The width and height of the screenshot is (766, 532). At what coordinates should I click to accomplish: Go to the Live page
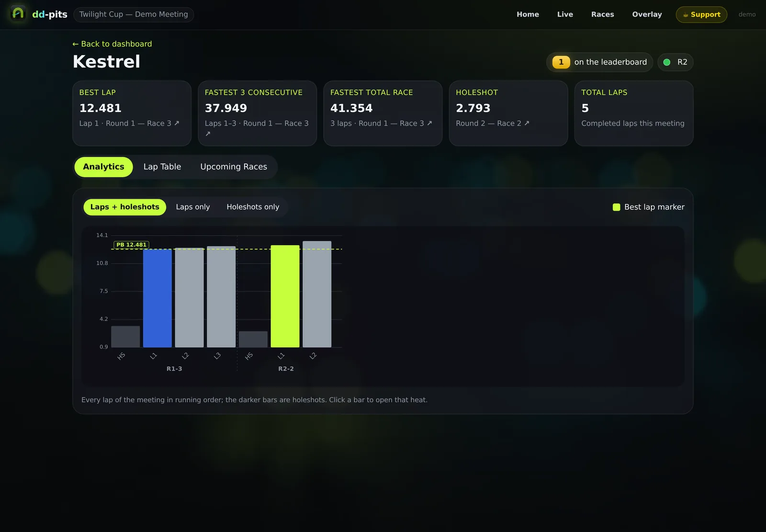point(565,14)
